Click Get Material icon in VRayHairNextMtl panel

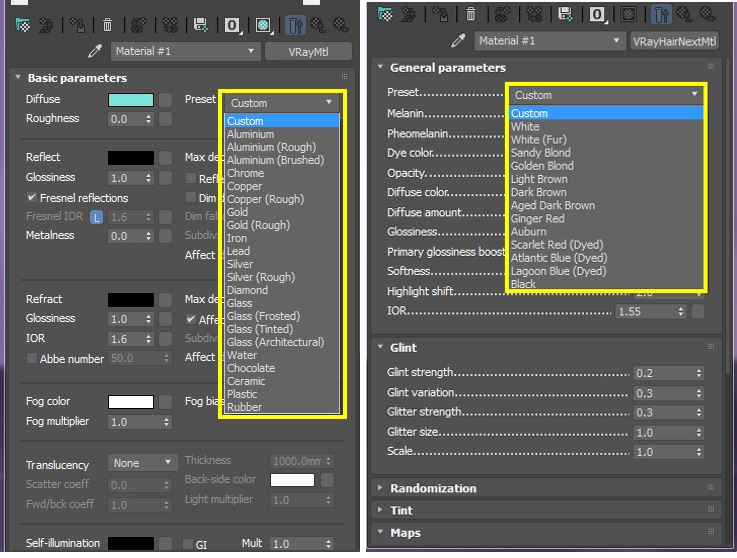click(x=385, y=15)
